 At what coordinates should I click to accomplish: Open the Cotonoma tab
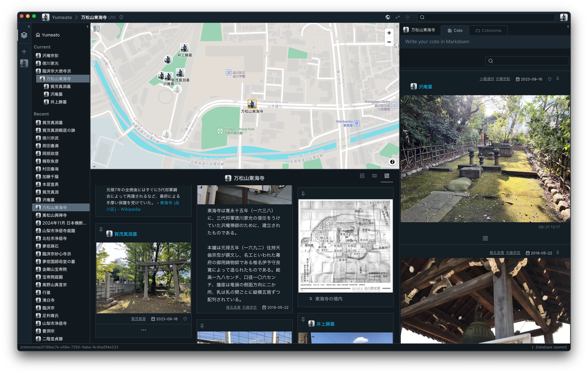tap(488, 30)
